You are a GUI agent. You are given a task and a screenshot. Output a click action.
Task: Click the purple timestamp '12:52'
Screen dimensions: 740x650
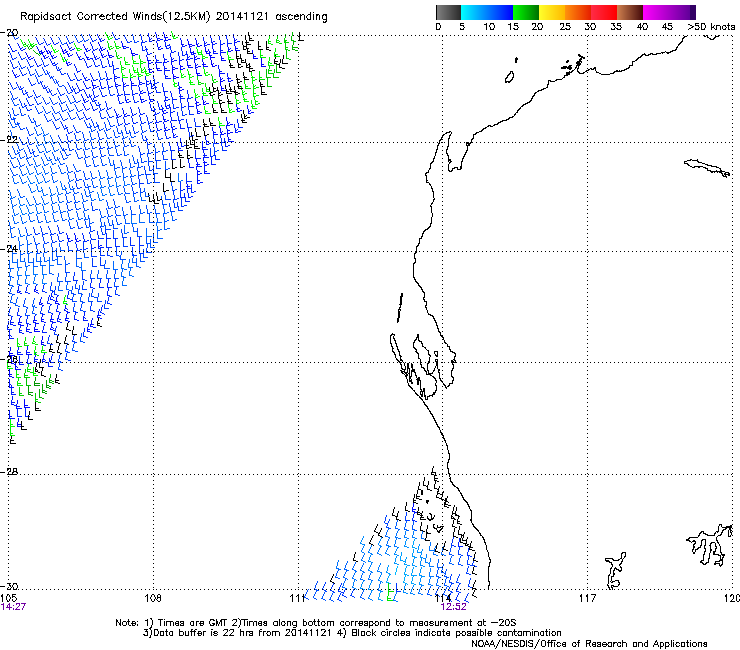point(454,607)
